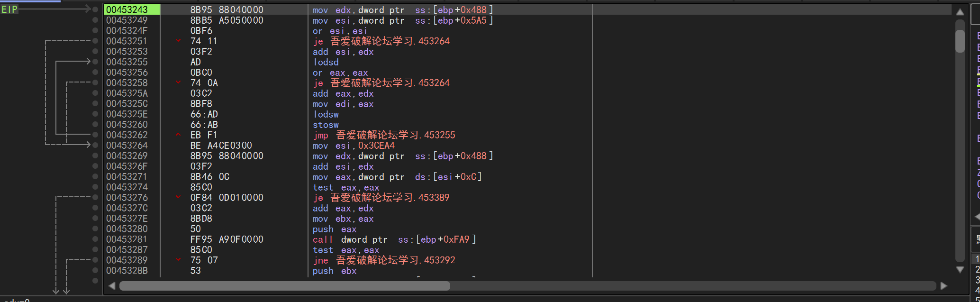980x302 pixels.
Task: Click the horizontal scroll left arrow
Action: click(112, 286)
